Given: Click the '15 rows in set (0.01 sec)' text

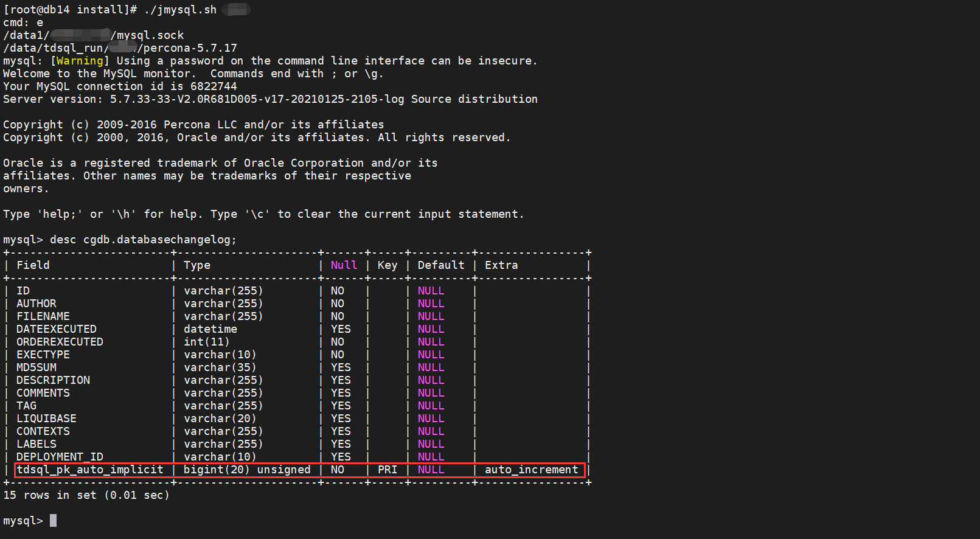Looking at the screenshot, I should click(86, 495).
